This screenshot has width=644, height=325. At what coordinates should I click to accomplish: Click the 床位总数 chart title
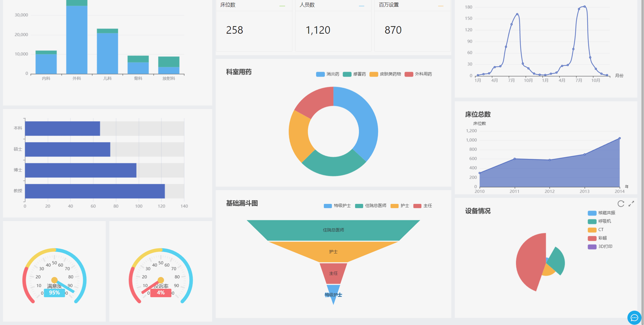(x=478, y=114)
